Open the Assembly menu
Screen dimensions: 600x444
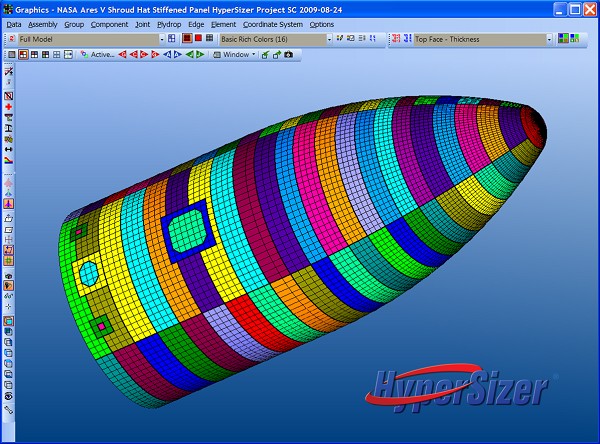[x=42, y=24]
